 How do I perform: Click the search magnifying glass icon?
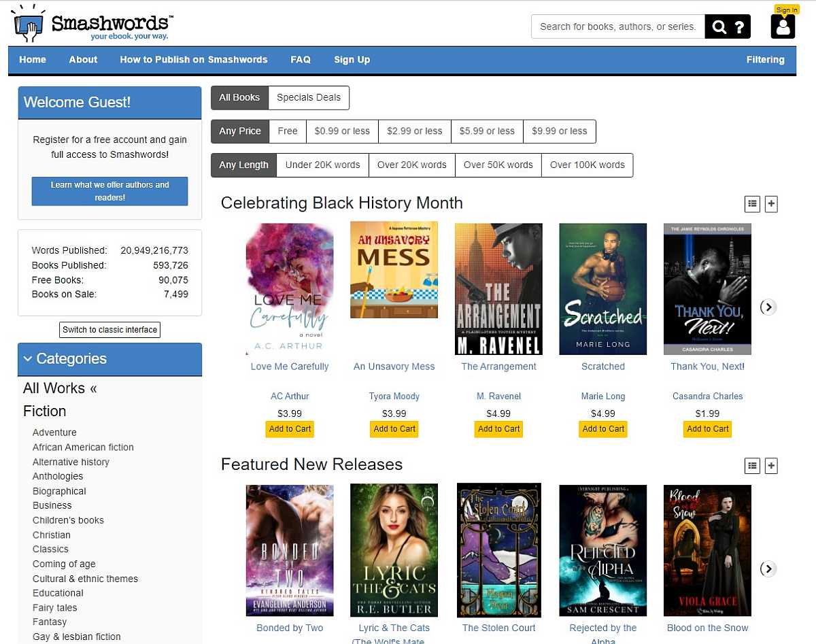coord(718,26)
